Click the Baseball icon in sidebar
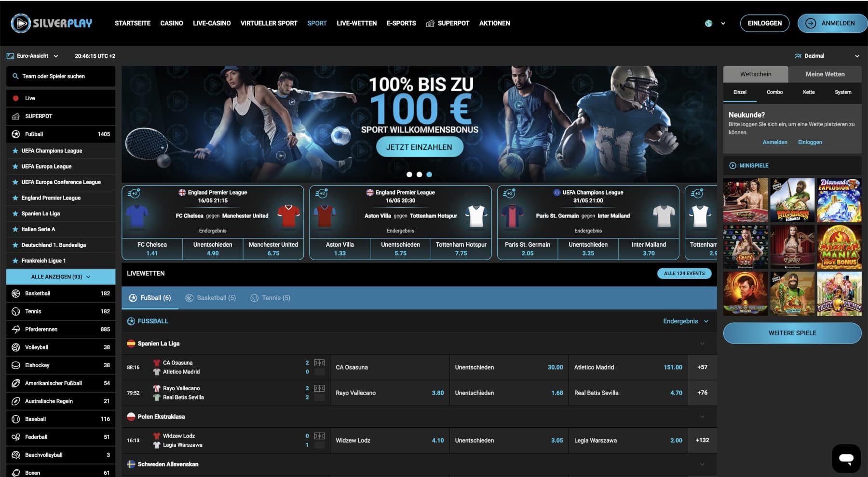This screenshot has height=477, width=868. click(x=16, y=419)
